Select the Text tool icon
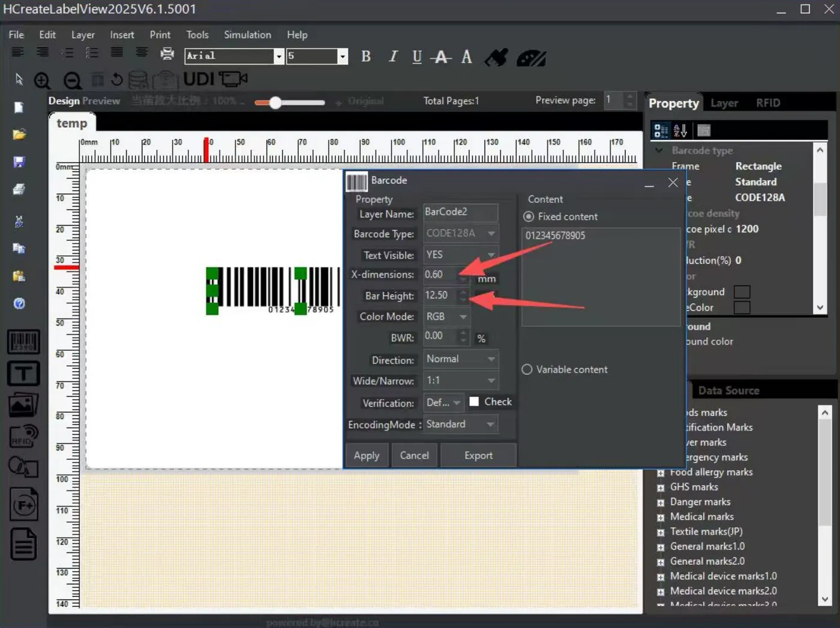 [x=23, y=373]
